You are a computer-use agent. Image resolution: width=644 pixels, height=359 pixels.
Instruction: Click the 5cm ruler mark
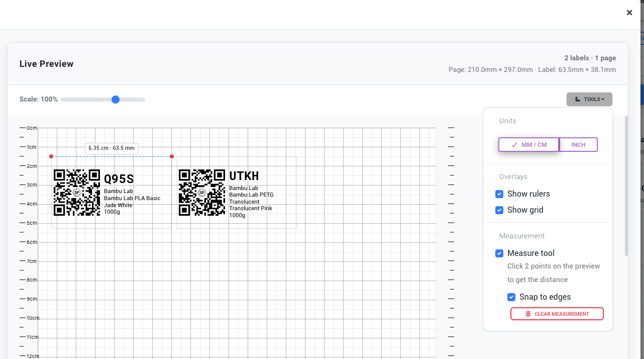[32, 223]
